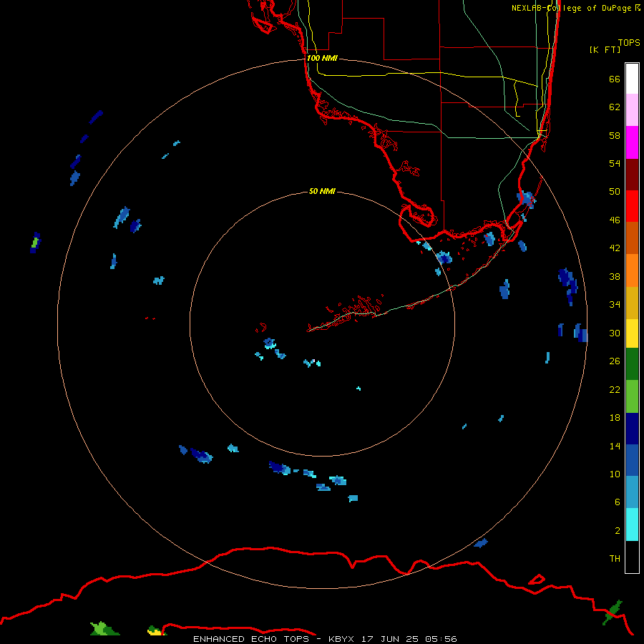Click the '17 JUN 25 05:56' timestamp
This screenshot has width=644, height=644.
409,639
